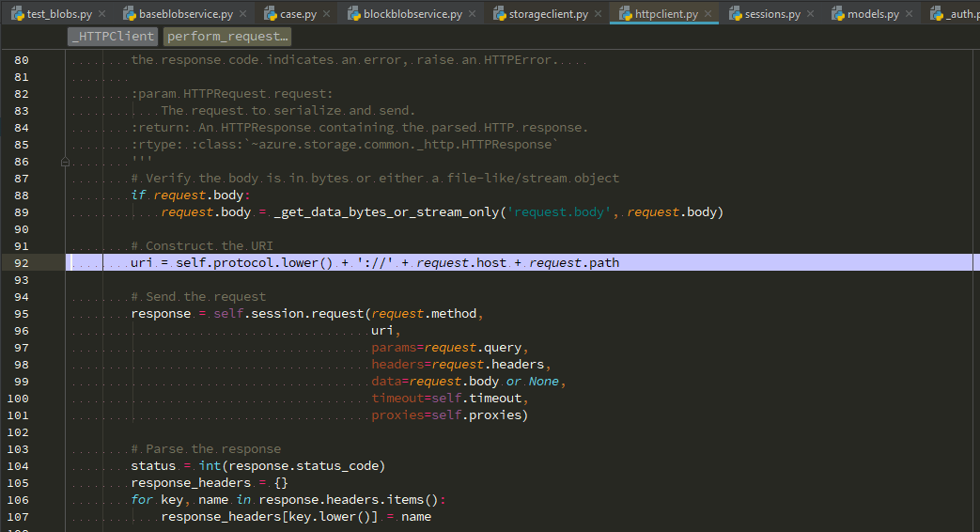The image size is (980, 532).
Task: Click 'response_headers[key.lower()] = name' line
Action: click(296, 516)
